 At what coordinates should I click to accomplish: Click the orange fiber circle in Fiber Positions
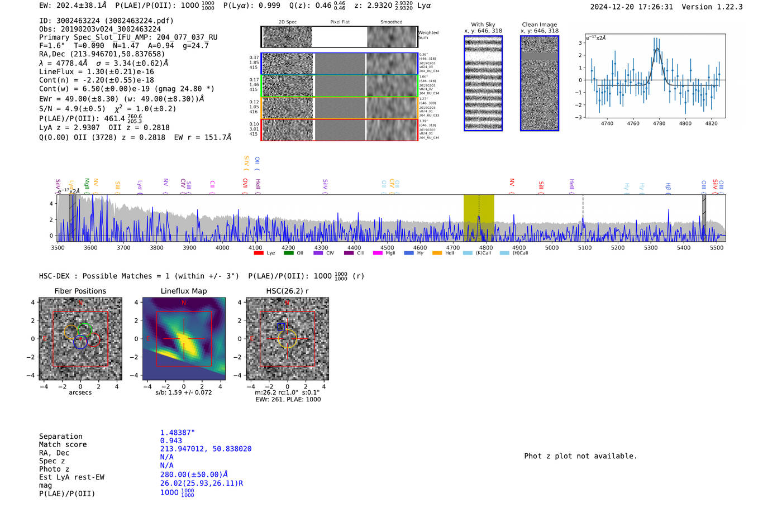coord(71,332)
